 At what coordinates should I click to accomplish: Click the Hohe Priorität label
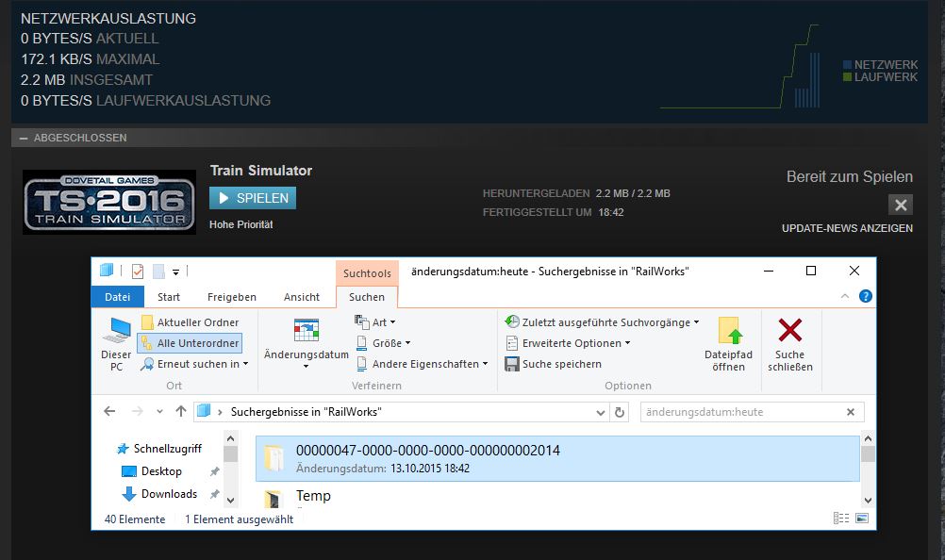241,224
